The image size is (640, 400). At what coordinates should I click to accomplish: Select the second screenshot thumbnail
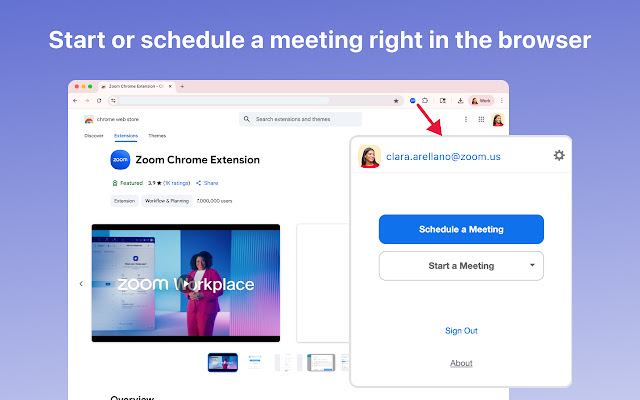coord(255,362)
